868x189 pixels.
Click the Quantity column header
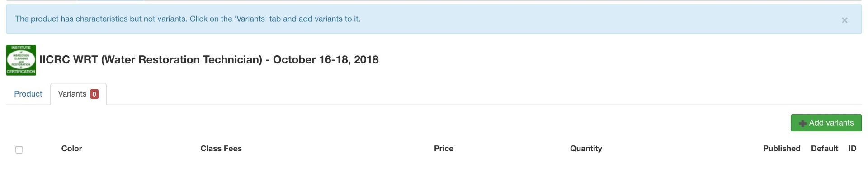pos(586,149)
